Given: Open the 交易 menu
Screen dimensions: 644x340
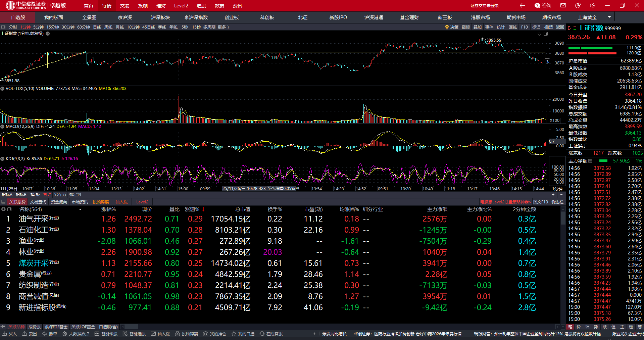Looking at the screenshot, I should pos(125,6).
